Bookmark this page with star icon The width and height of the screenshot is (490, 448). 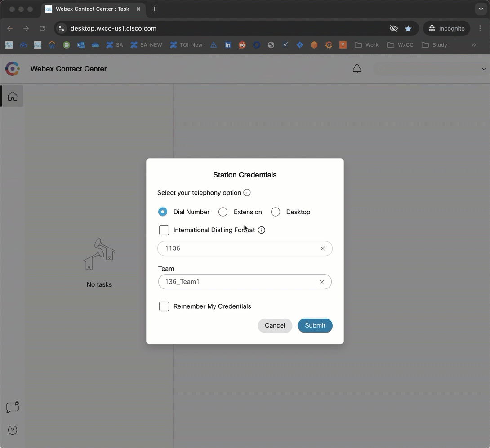(408, 28)
